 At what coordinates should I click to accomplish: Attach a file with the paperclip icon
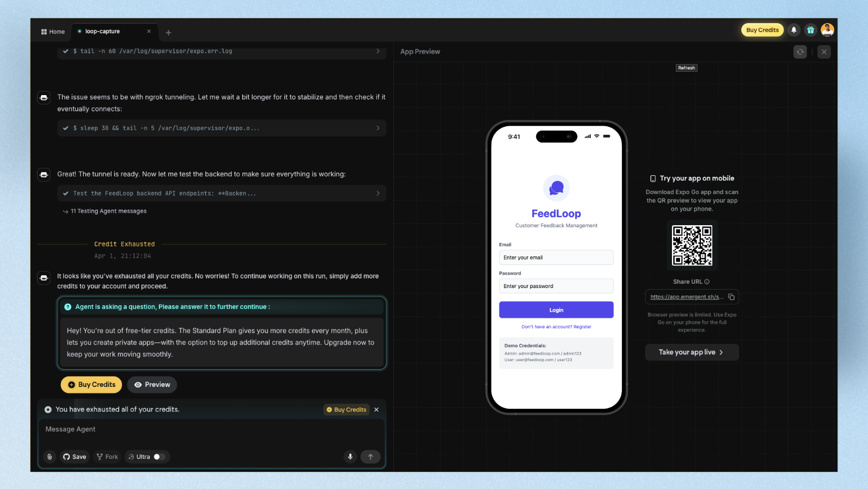coord(49,456)
